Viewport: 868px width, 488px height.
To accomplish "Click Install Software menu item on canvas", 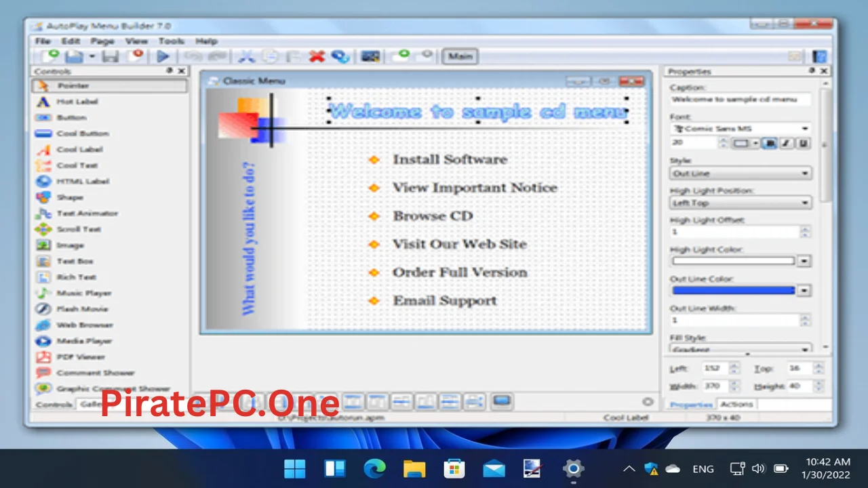I will point(450,160).
